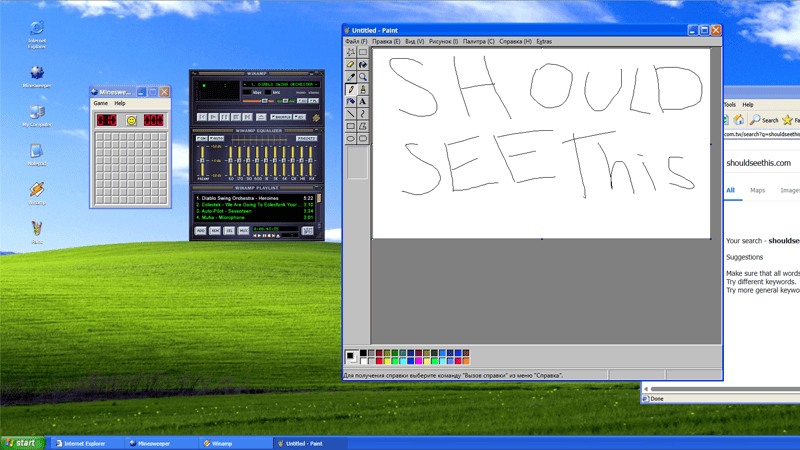Open the MISC menu in Winamp Playlist
800x450 pixels.
point(243,231)
